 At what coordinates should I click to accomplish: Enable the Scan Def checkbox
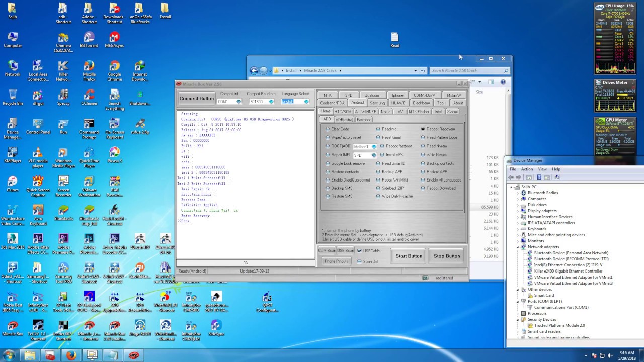(359, 261)
